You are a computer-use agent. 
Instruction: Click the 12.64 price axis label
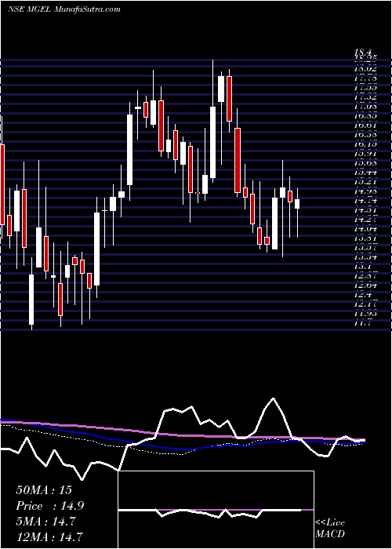(x=366, y=285)
